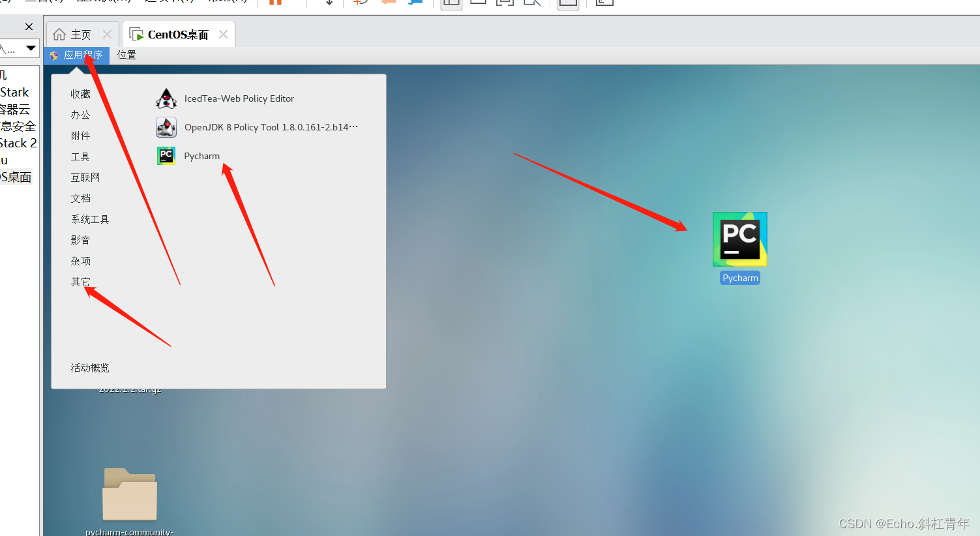
Task: Close the VMware library sidebar panel
Action: coord(29,27)
